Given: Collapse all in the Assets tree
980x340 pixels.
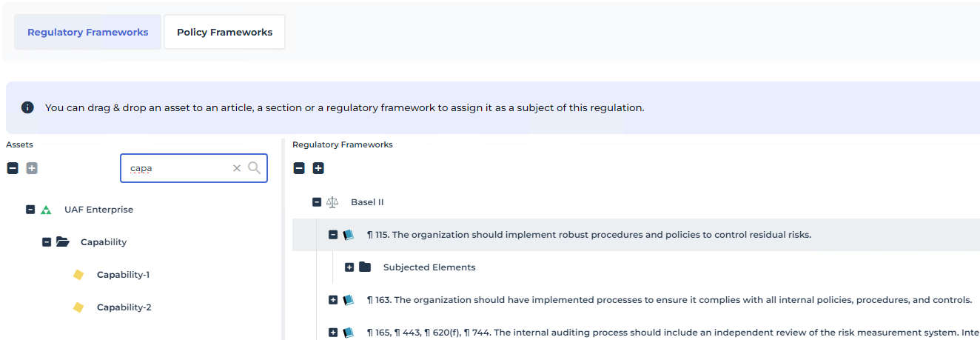Looking at the screenshot, I should coord(13,168).
